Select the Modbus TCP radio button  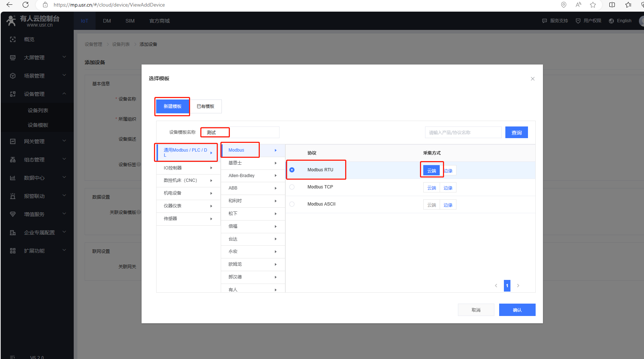pos(292,187)
